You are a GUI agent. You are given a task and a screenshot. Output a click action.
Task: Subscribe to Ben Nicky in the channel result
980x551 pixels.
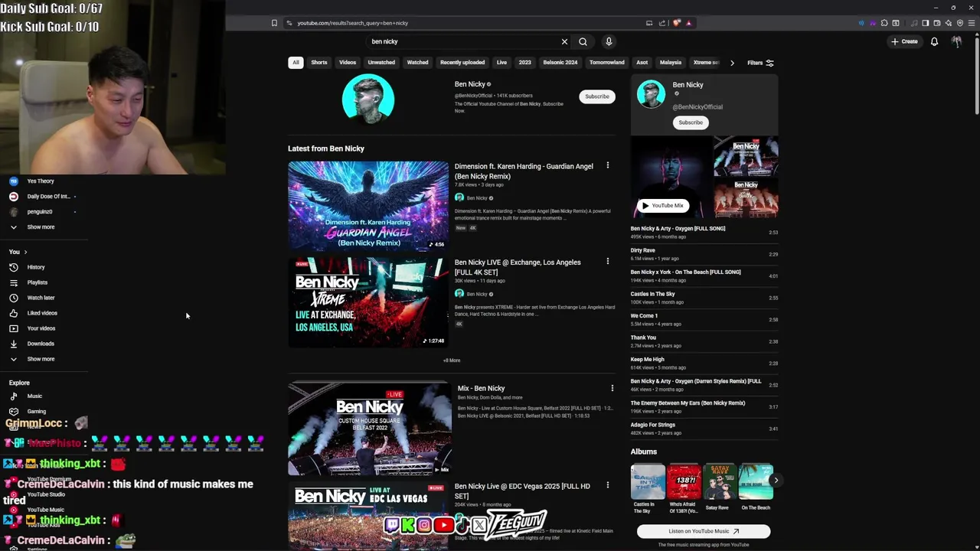tap(597, 96)
